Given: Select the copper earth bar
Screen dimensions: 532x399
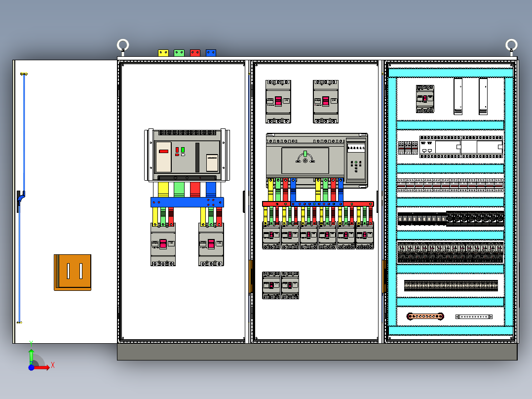Looking at the screenshot, I should pos(425,317).
